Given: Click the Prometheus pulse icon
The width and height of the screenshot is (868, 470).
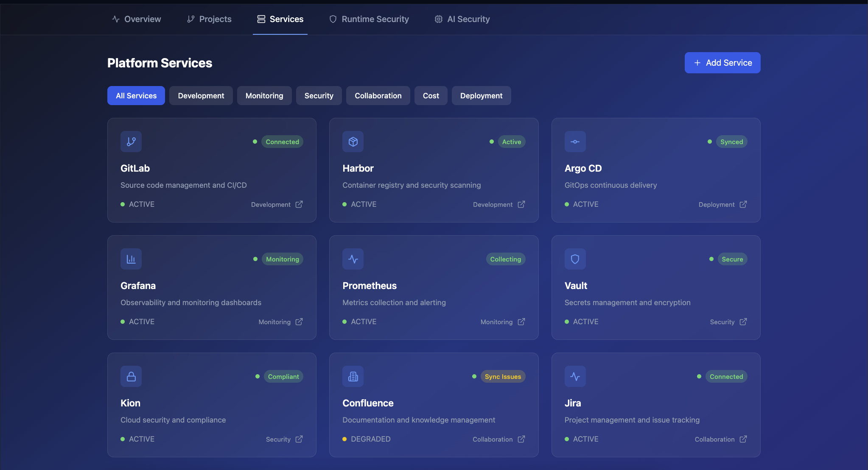Looking at the screenshot, I should (x=353, y=259).
